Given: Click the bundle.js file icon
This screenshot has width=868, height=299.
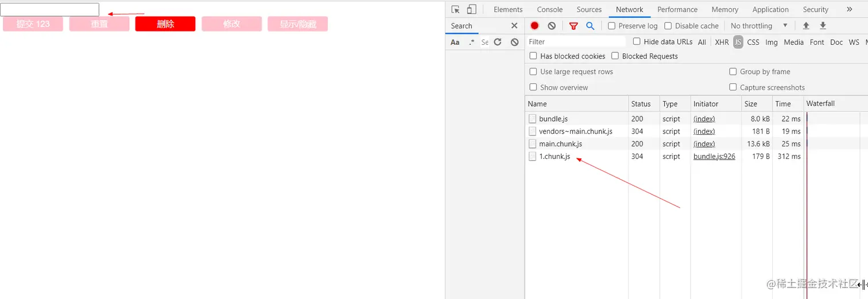Looking at the screenshot, I should click(532, 119).
